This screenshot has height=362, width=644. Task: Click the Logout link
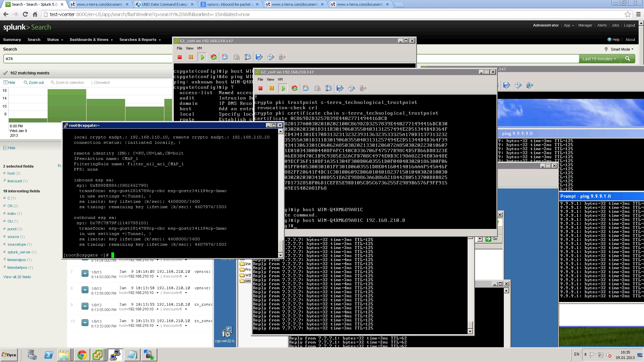(x=629, y=25)
